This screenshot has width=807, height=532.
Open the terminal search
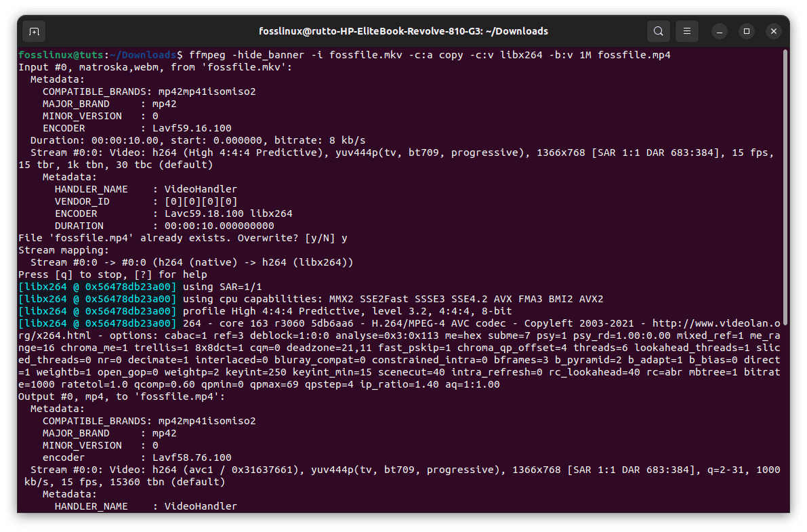[x=658, y=31]
